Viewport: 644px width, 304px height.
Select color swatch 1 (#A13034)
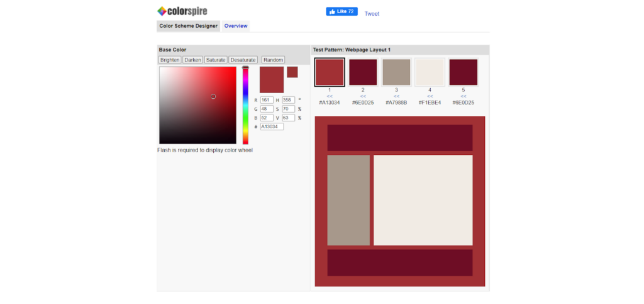coord(330,72)
